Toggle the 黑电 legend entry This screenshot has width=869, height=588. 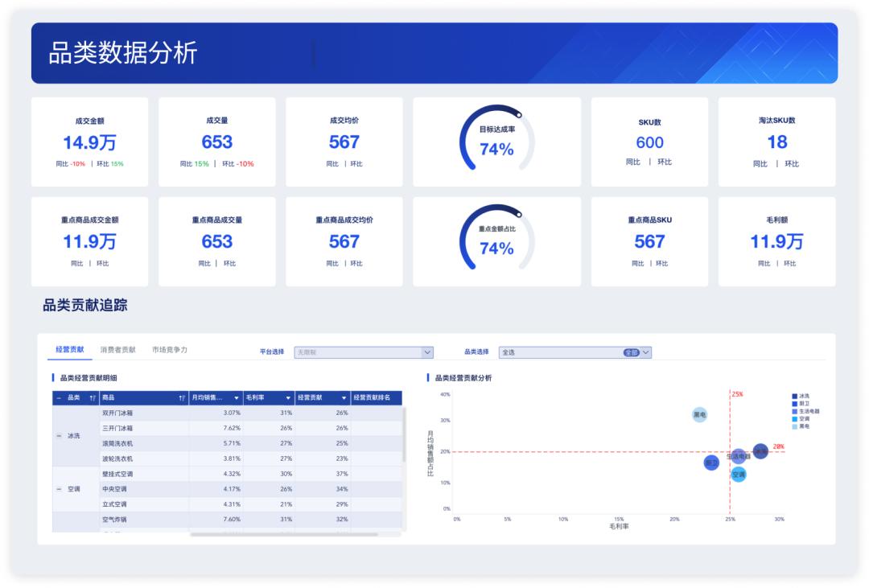point(801,426)
